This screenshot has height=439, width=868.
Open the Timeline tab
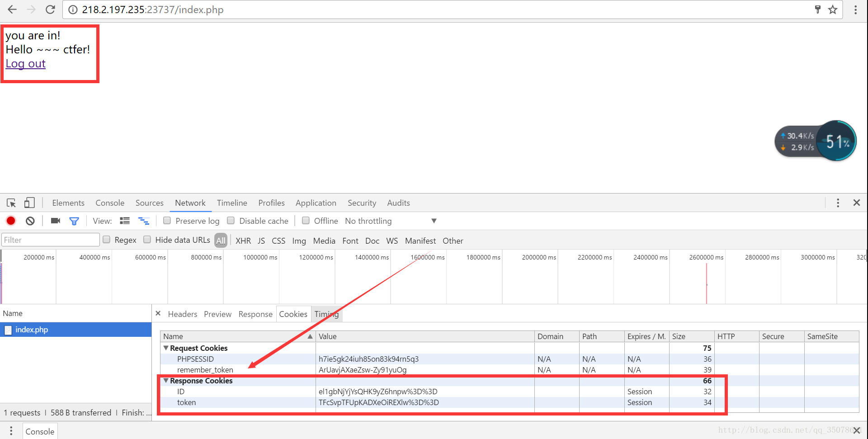[x=232, y=203]
